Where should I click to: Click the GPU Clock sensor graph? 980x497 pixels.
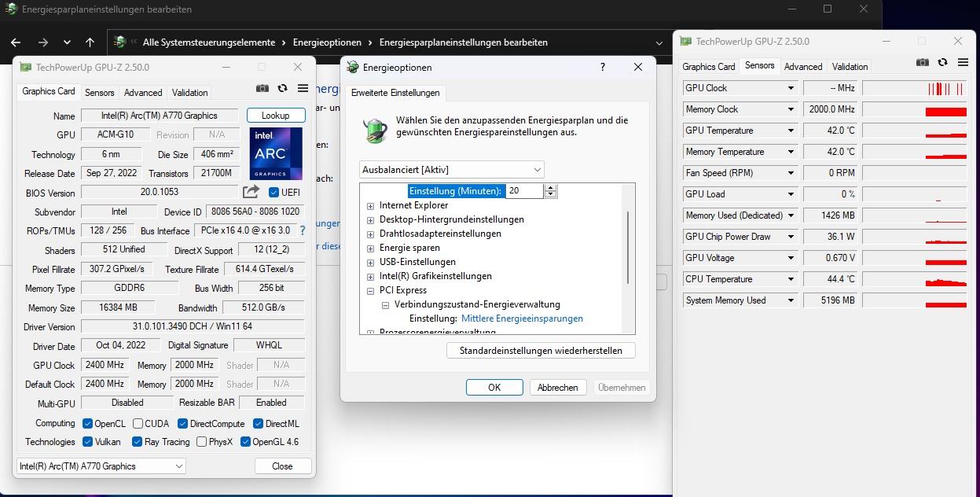[x=915, y=88]
